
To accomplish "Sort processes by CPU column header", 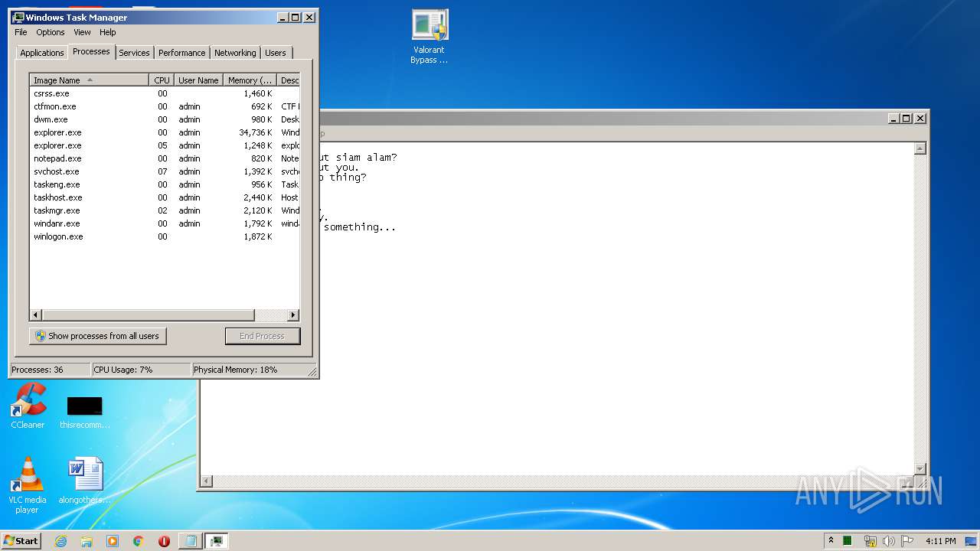I will [x=162, y=80].
